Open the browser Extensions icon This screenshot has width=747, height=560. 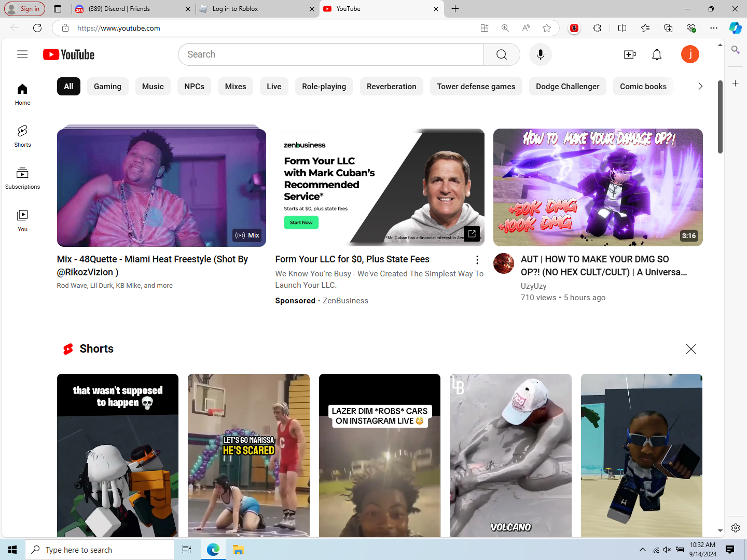(598, 28)
